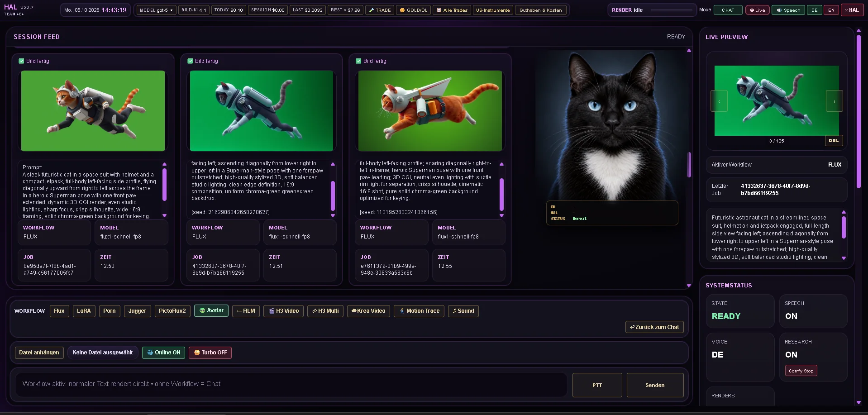Toggle the Online ON switch
This screenshot has width=868, height=415.
(x=163, y=353)
